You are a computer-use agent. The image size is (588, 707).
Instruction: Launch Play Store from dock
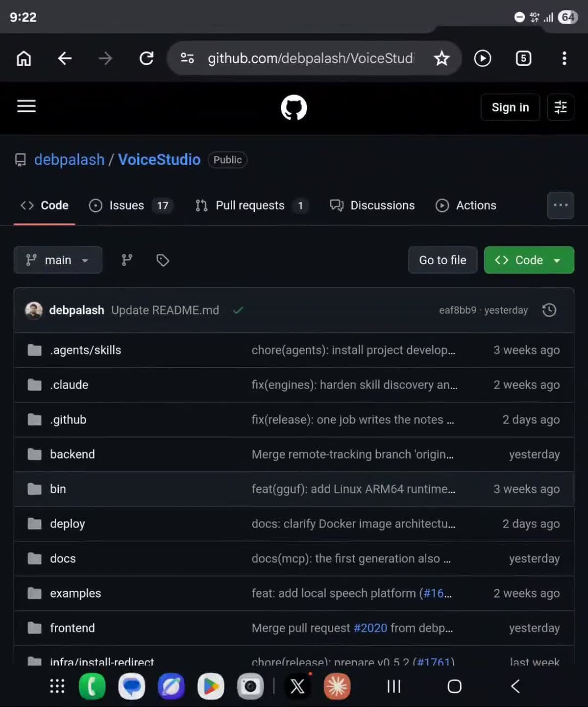(x=211, y=686)
